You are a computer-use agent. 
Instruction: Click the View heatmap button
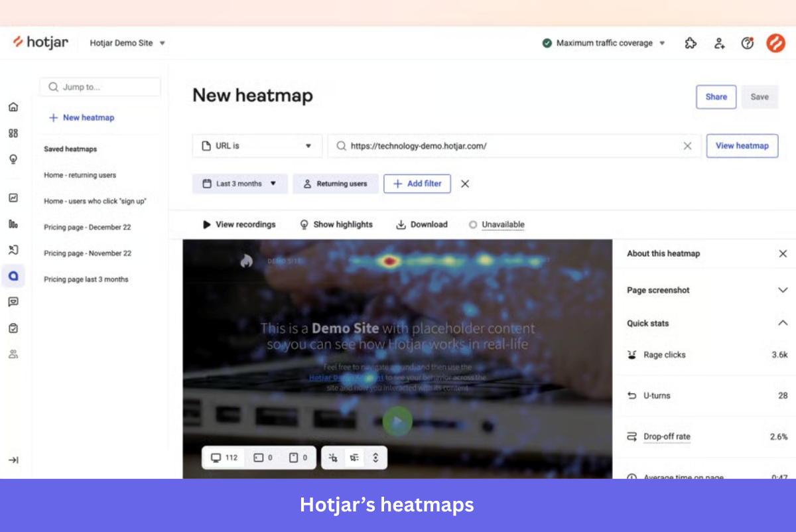click(x=742, y=145)
